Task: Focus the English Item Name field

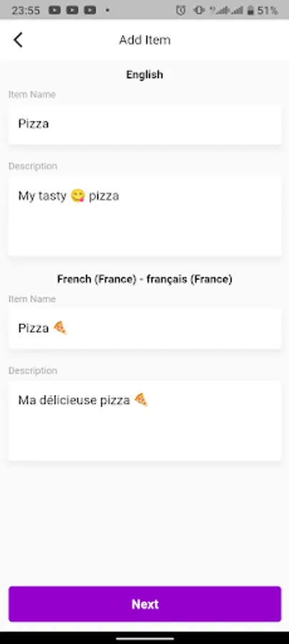Action: pyautogui.click(x=145, y=124)
